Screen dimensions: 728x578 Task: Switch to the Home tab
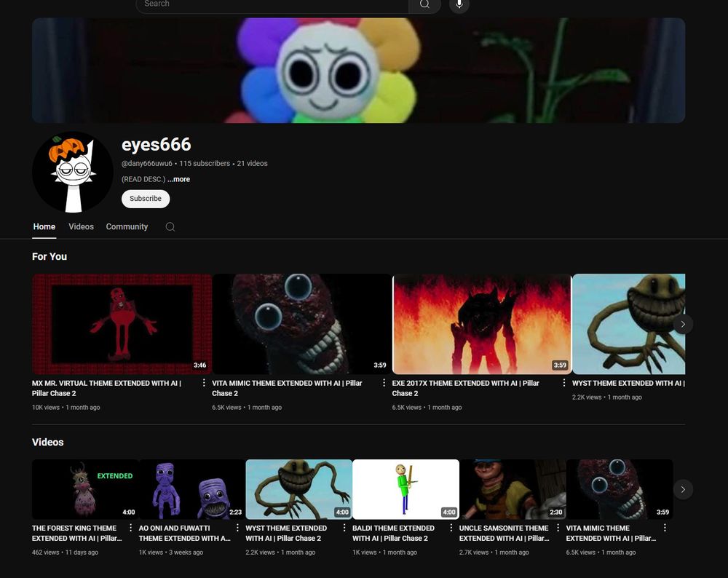click(x=44, y=226)
